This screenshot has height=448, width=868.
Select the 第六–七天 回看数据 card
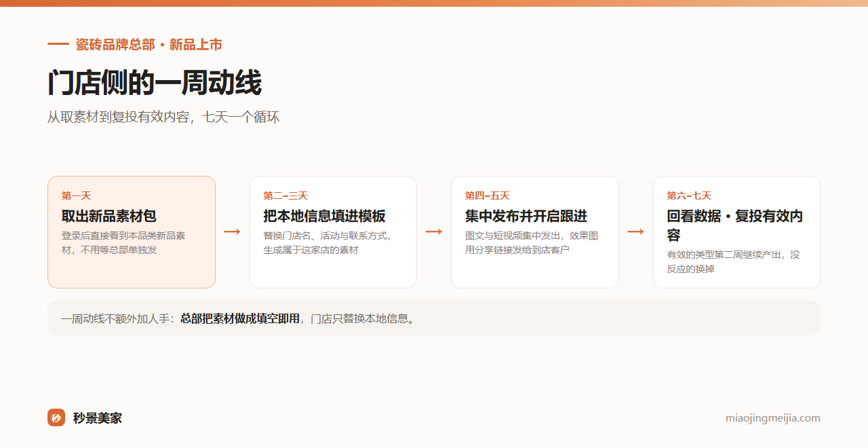[736, 232]
